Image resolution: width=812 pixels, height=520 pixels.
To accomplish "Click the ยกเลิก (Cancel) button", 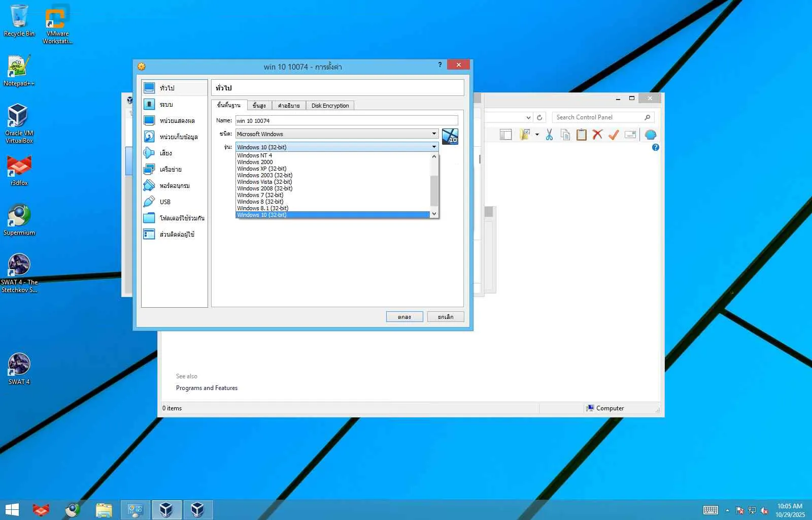I will point(446,317).
